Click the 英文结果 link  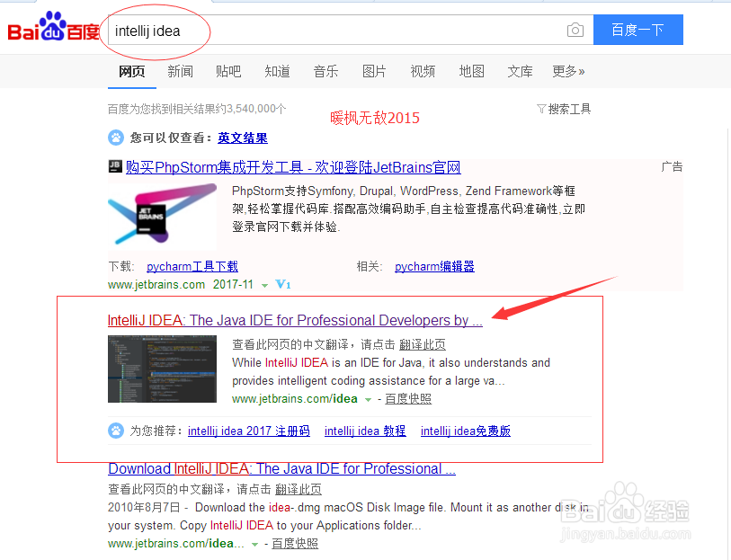click(243, 138)
